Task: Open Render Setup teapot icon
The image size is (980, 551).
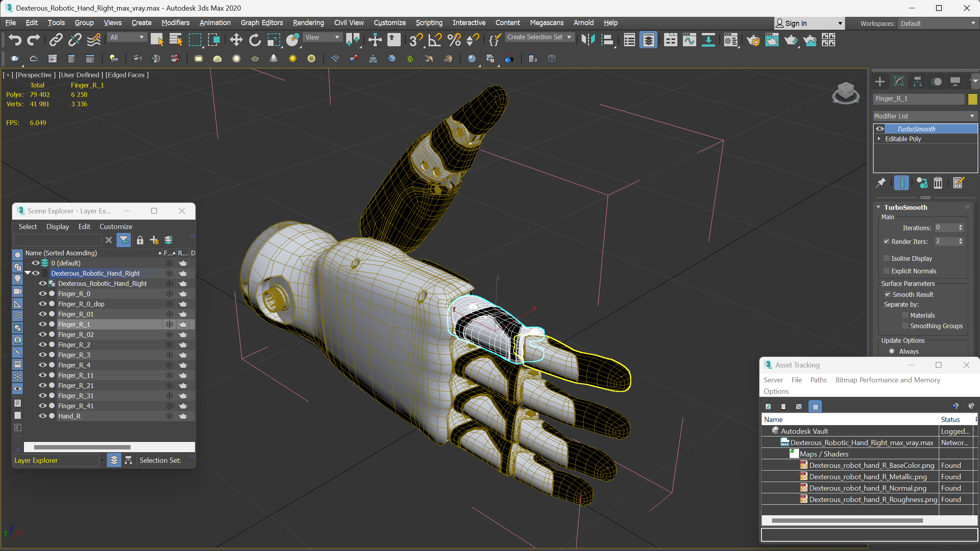Action: click(753, 40)
